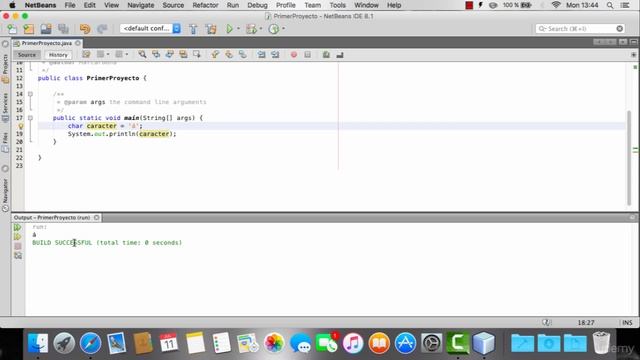Open the App Store from the dock

tap(405, 343)
